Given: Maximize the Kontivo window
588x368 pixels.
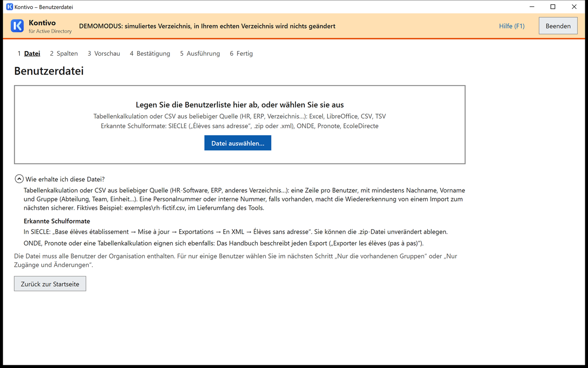Looking at the screenshot, I should click(x=553, y=7).
